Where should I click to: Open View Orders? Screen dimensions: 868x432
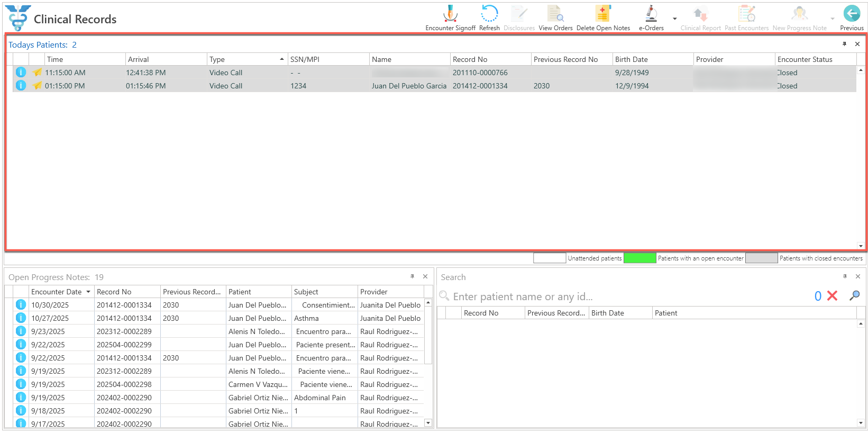pyautogui.click(x=555, y=18)
